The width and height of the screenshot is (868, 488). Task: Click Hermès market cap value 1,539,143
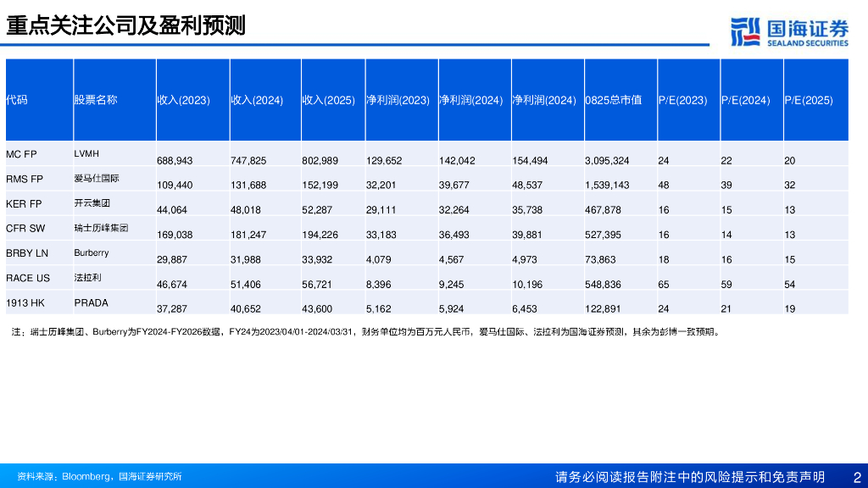coord(607,185)
